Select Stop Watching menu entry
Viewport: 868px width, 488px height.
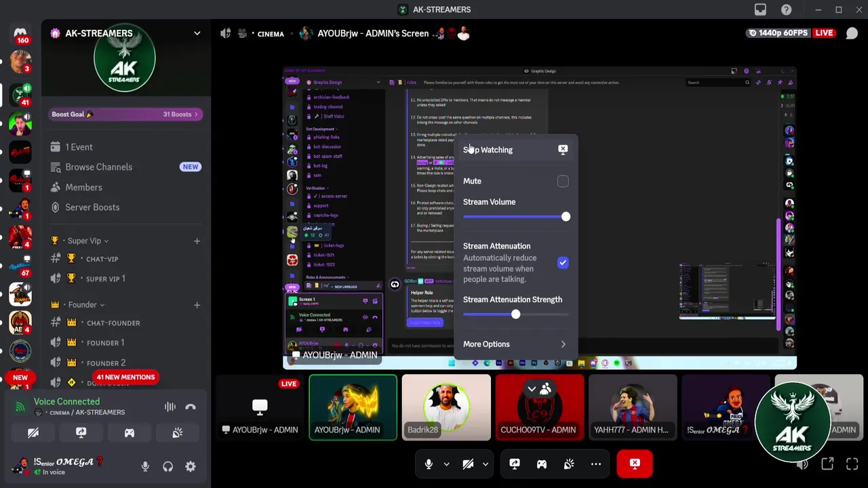[515, 150]
